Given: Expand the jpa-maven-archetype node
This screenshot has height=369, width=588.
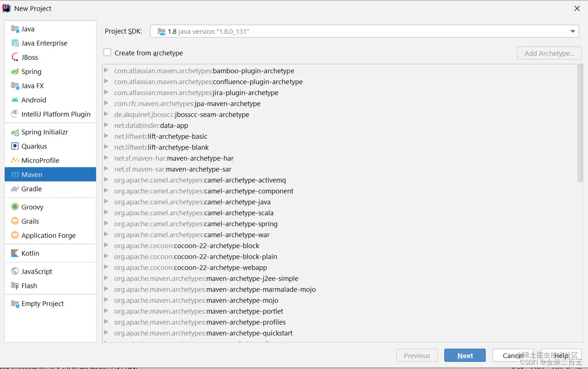Looking at the screenshot, I should pos(106,103).
